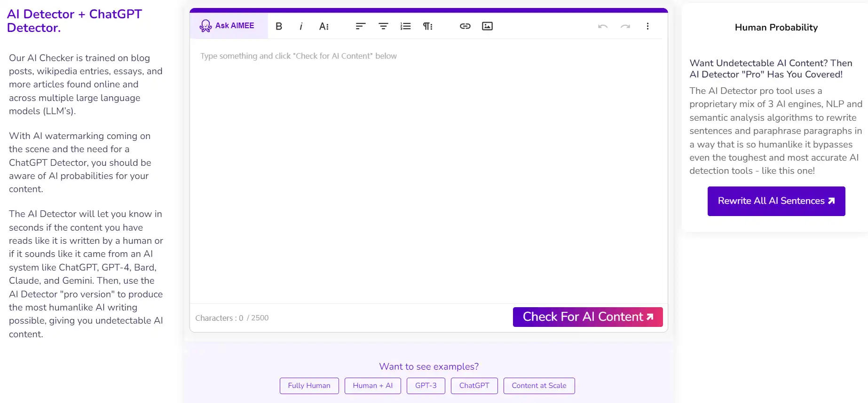This screenshot has height=403, width=868.
Task: Load the Fully Human example
Action: click(x=309, y=386)
